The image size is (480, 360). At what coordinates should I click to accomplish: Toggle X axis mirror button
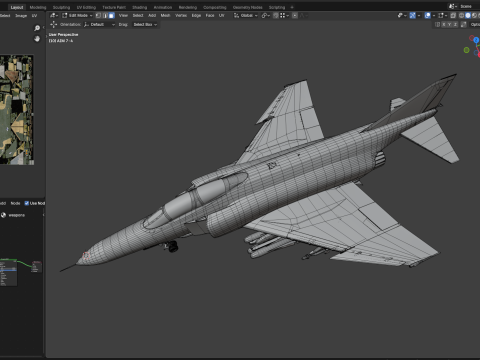point(444,24)
